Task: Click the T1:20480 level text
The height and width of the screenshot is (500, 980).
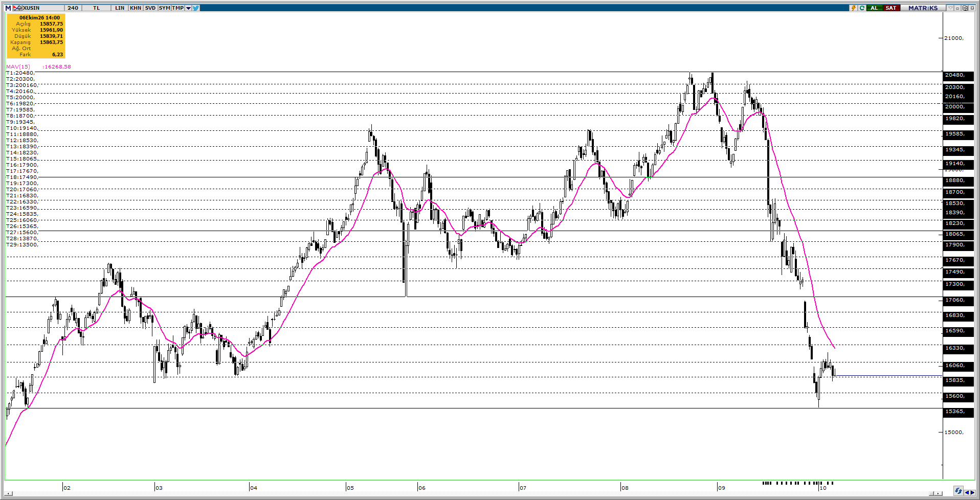Action: click(20, 73)
